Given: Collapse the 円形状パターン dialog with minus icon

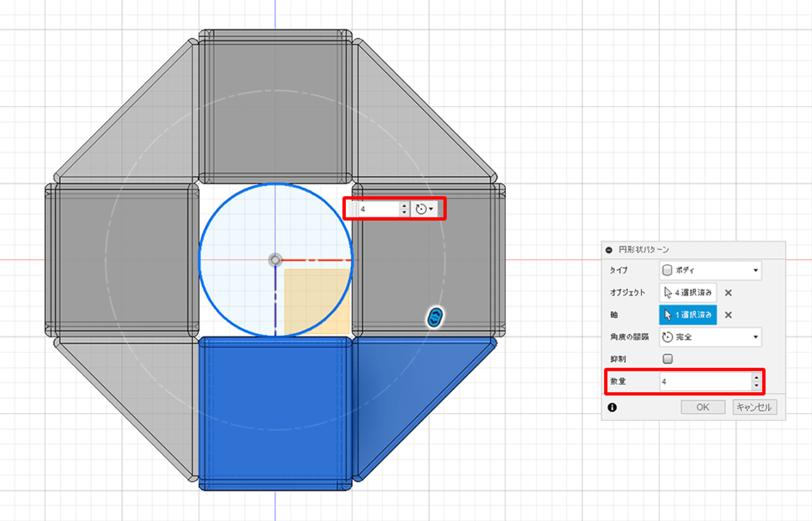Looking at the screenshot, I should (x=608, y=250).
